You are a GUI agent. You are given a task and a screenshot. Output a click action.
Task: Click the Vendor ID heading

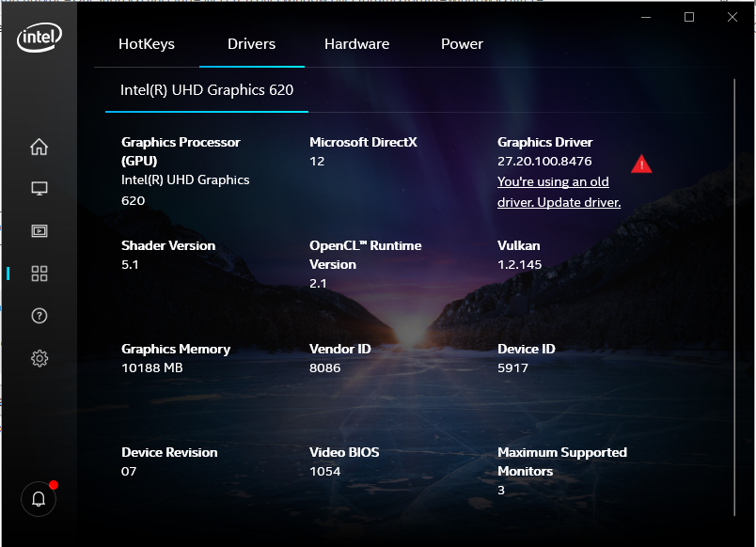click(339, 349)
